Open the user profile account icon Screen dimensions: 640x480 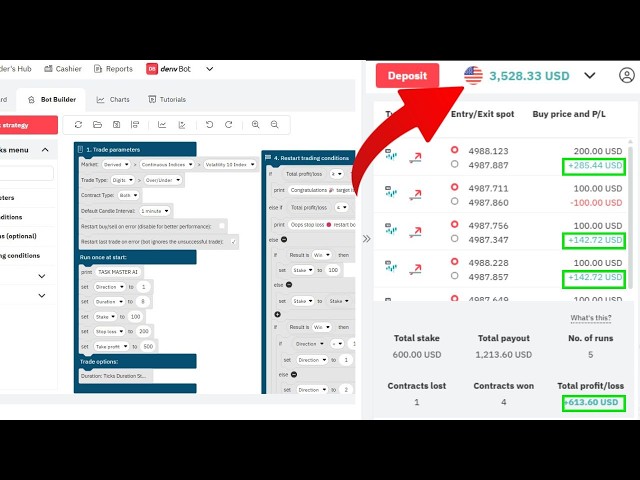click(x=627, y=76)
